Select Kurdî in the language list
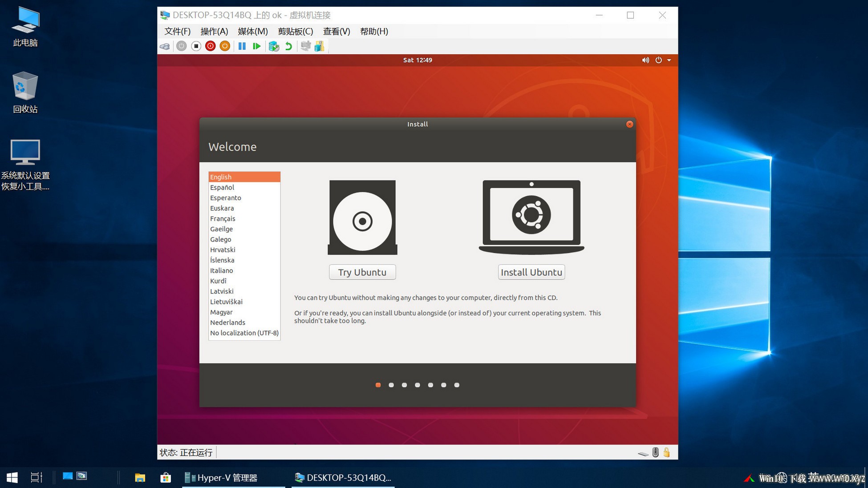868x488 pixels. [244, 281]
